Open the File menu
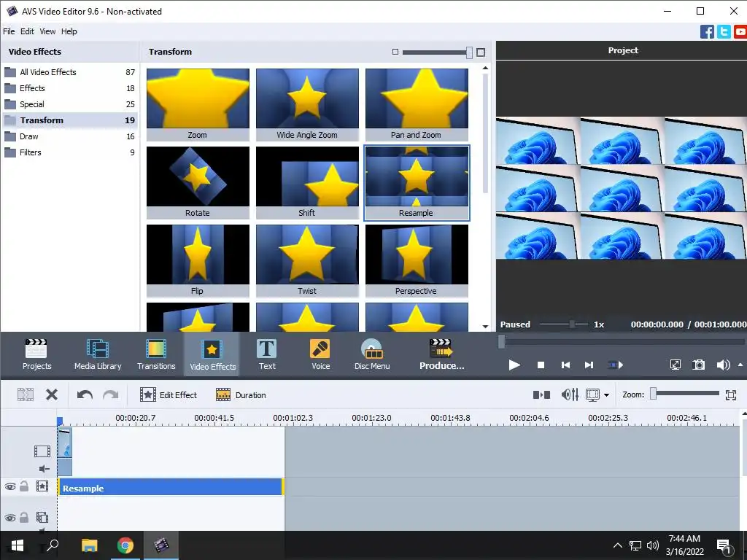 coord(9,31)
